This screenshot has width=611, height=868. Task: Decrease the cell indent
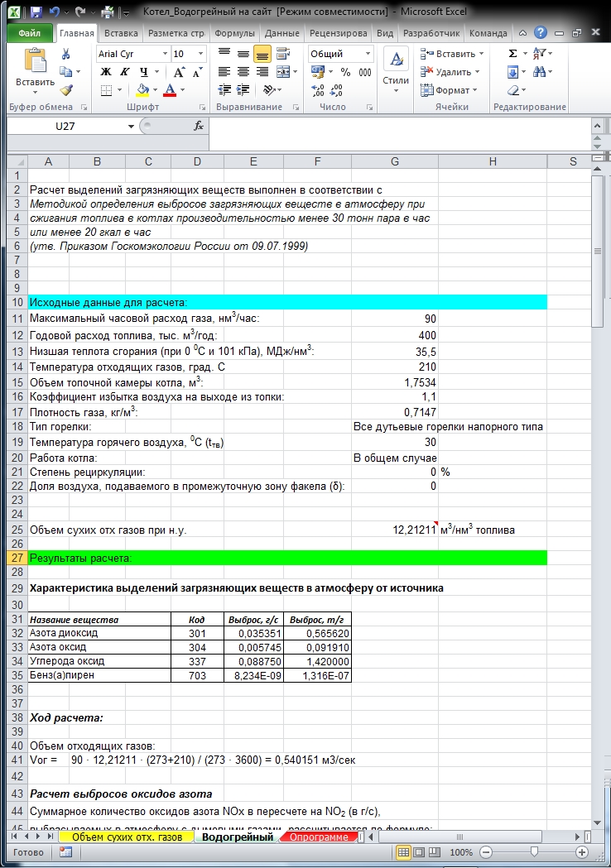click(224, 89)
